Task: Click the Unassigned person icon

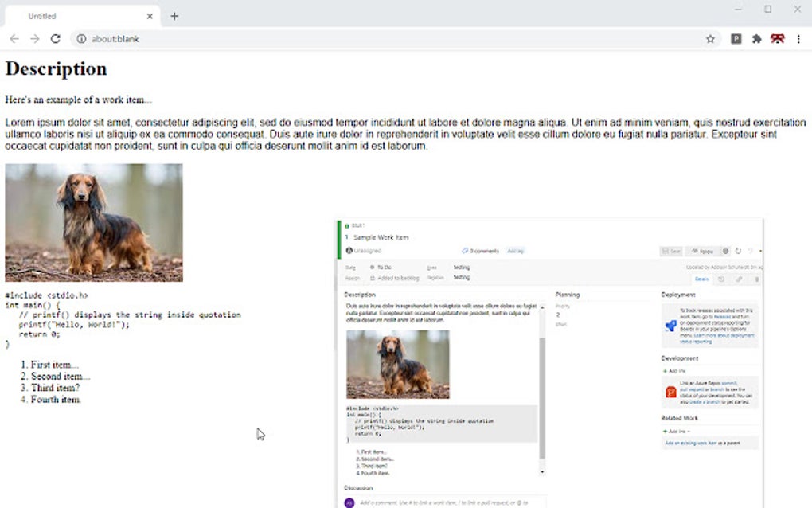Action: tap(349, 251)
